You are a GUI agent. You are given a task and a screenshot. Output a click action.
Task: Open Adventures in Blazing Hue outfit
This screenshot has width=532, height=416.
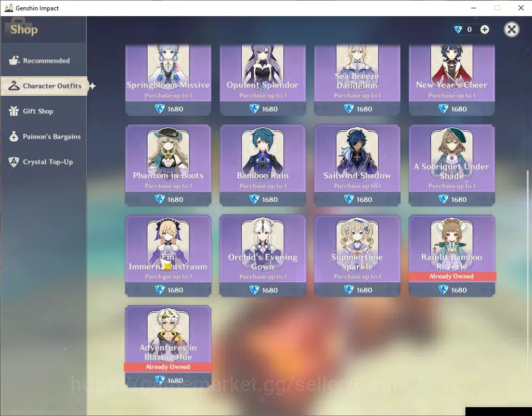[168, 346]
